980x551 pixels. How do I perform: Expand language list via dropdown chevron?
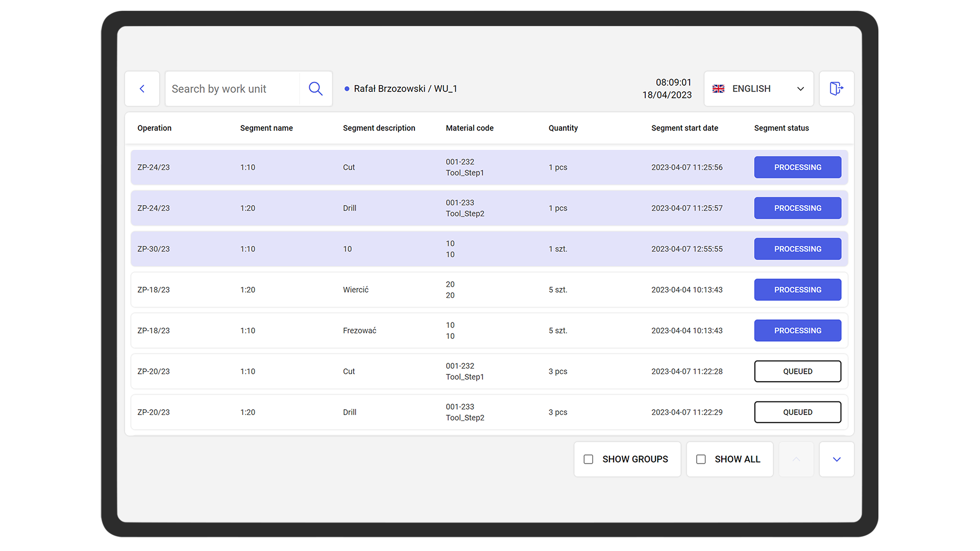tap(800, 89)
